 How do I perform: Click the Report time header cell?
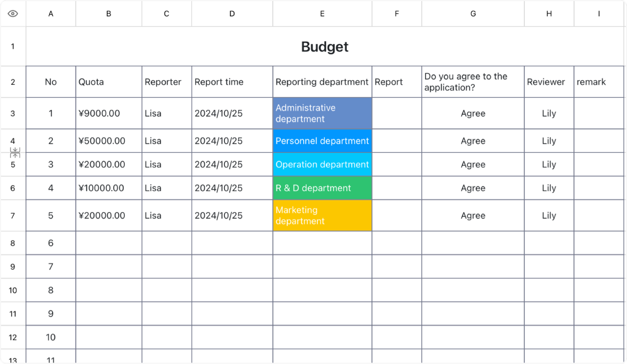pyautogui.click(x=232, y=82)
